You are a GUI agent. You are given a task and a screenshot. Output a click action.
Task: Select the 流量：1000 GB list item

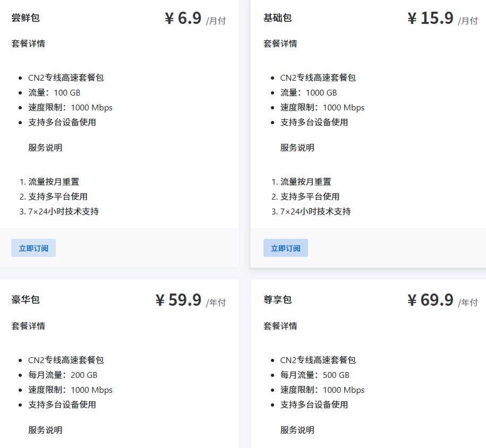[x=309, y=92]
